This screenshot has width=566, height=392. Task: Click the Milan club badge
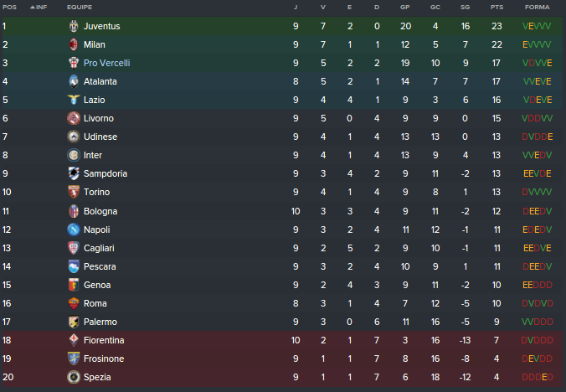[73, 44]
